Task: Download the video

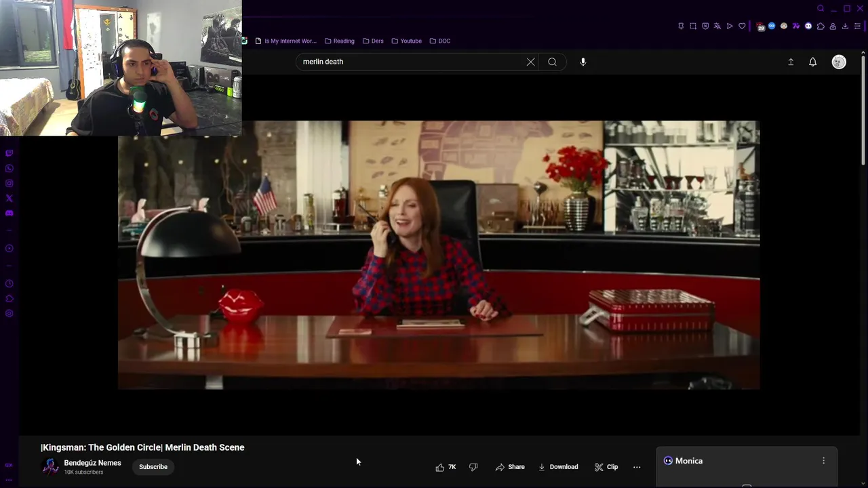Action: pyautogui.click(x=558, y=467)
